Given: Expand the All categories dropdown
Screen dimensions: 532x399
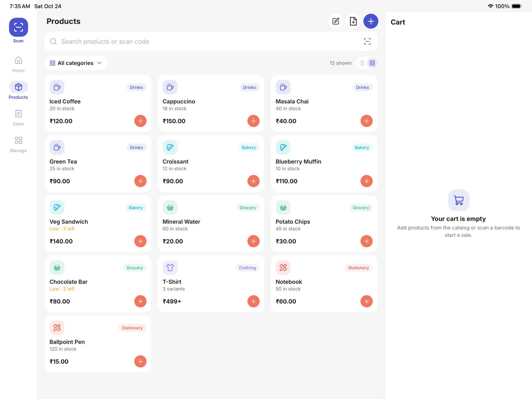Looking at the screenshot, I should pyautogui.click(x=76, y=63).
